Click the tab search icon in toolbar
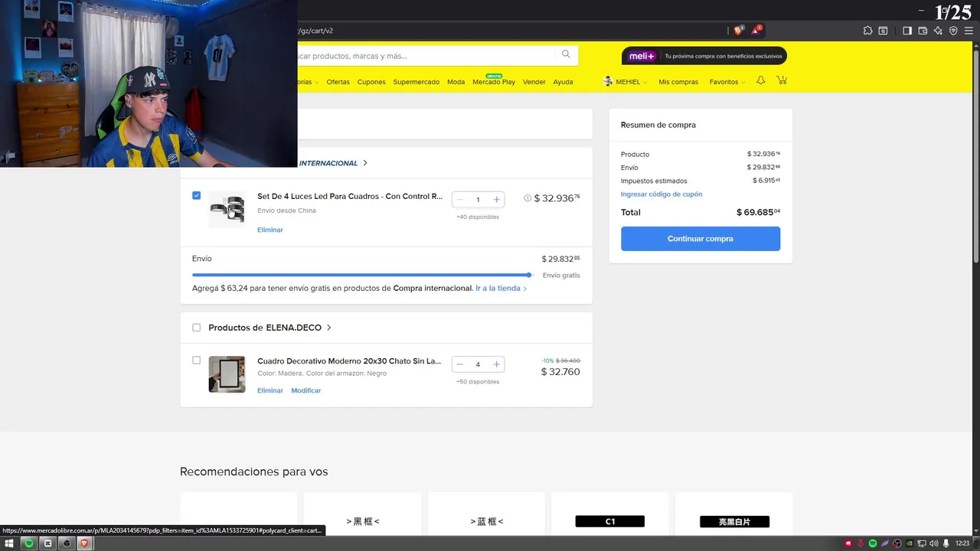 pyautogui.click(x=883, y=31)
